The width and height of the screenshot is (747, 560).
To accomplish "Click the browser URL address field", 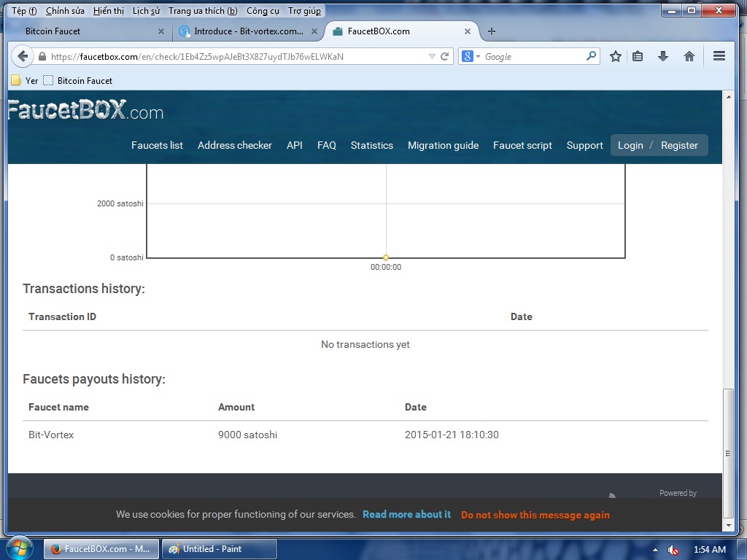I will (239, 56).
